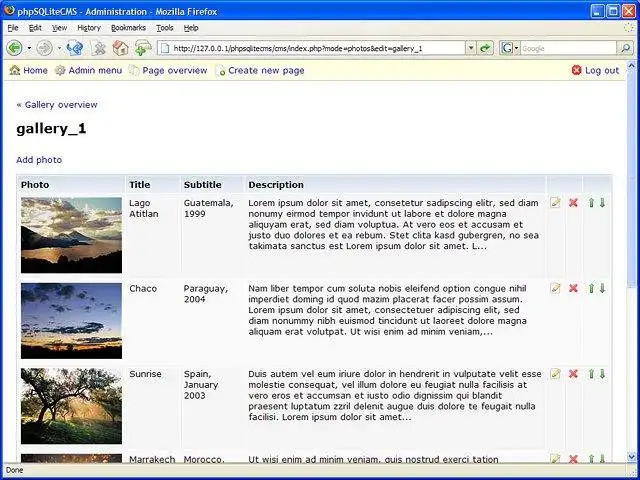Open the Help menu

coord(191,28)
